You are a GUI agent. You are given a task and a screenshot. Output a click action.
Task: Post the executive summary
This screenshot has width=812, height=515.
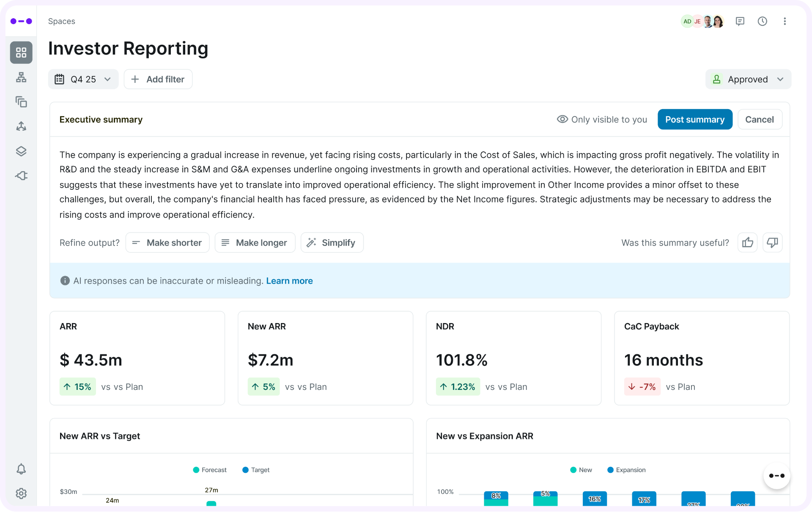click(x=695, y=119)
